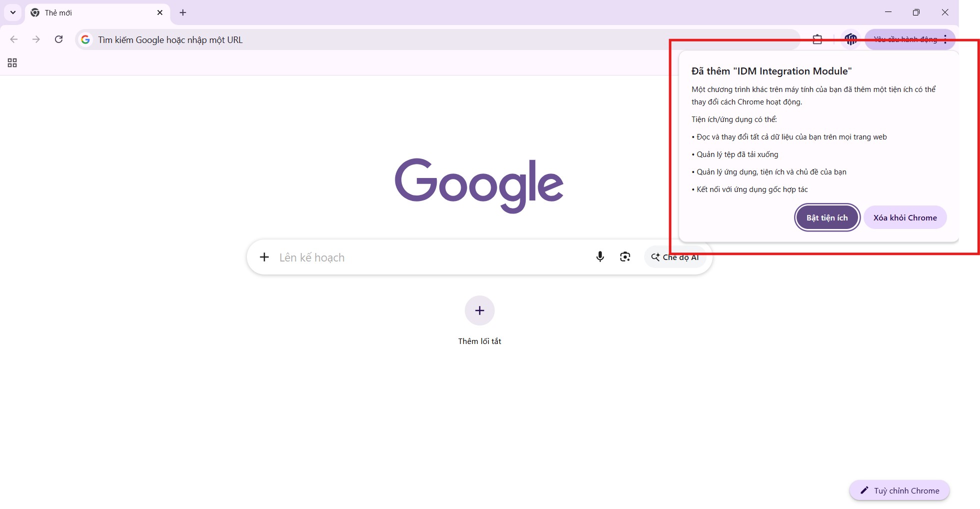
Task: Click the back navigation arrow
Action: coord(13,39)
